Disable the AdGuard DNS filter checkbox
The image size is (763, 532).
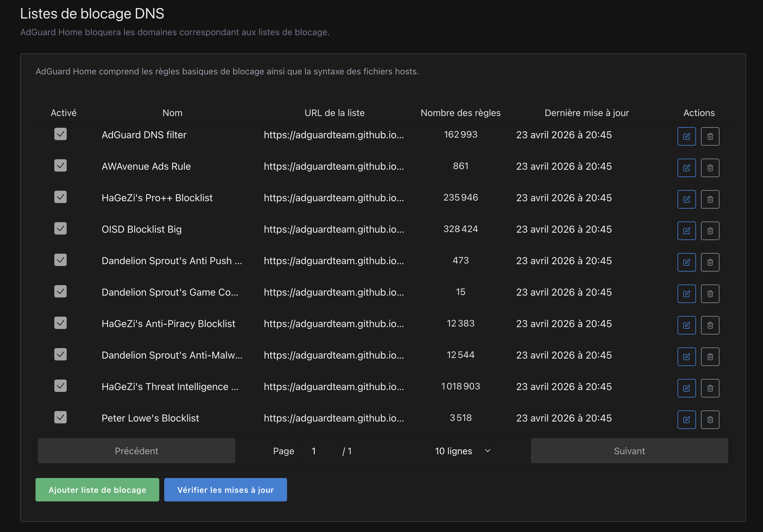(x=60, y=134)
